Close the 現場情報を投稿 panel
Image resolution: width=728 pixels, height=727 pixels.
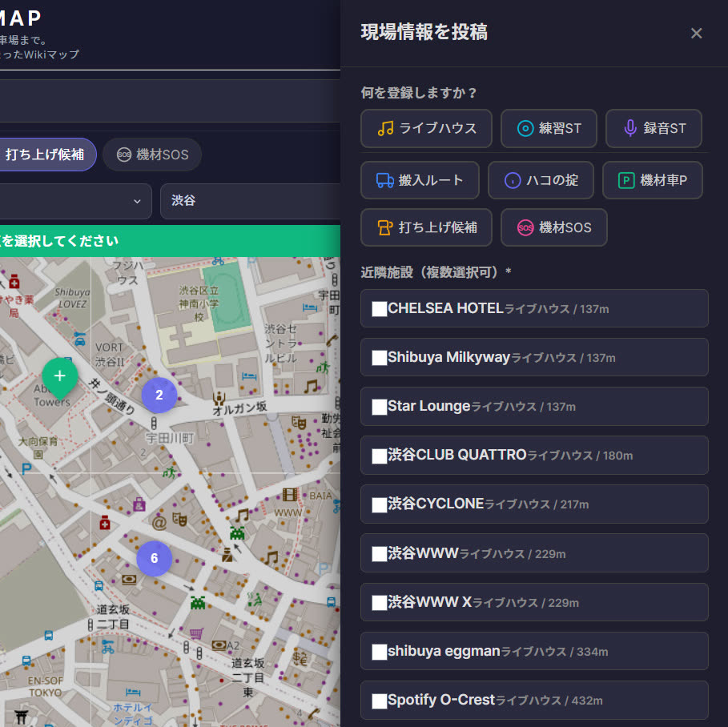pos(696,34)
